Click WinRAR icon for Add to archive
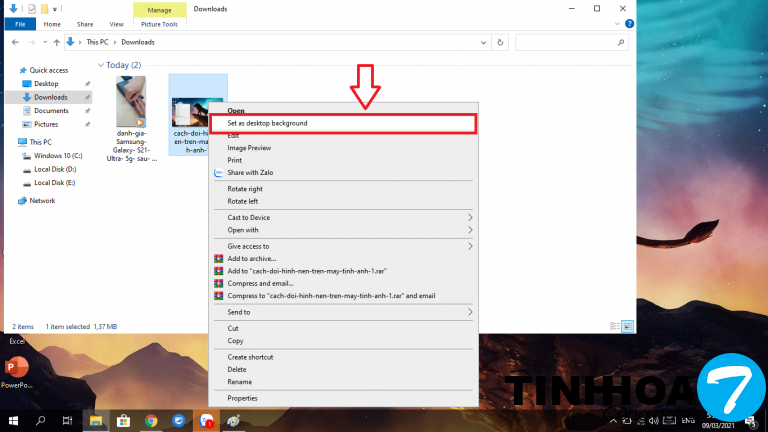 coord(218,259)
